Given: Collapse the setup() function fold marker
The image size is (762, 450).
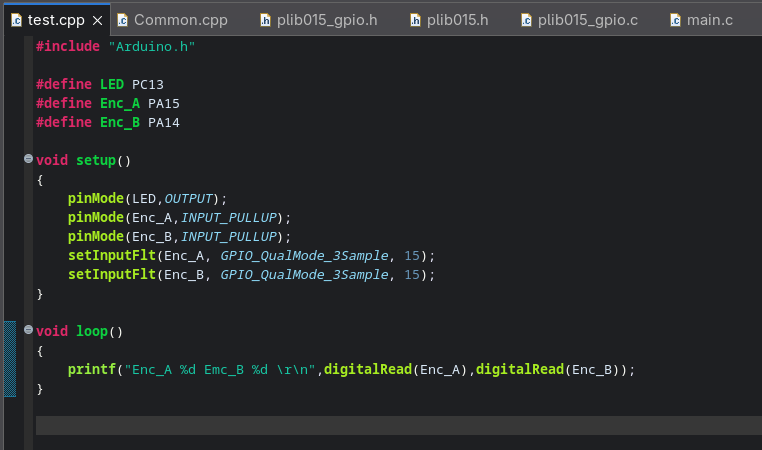Looking at the screenshot, I should [28, 160].
